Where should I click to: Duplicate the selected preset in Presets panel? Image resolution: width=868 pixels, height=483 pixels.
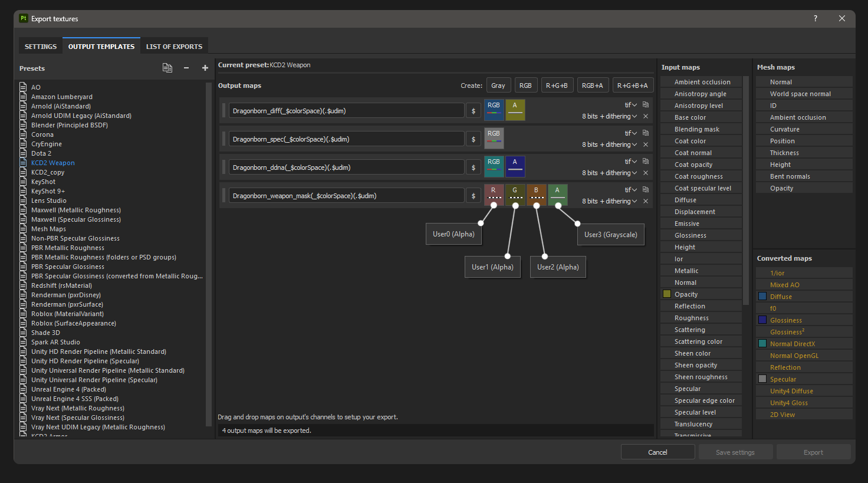click(167, 68)
